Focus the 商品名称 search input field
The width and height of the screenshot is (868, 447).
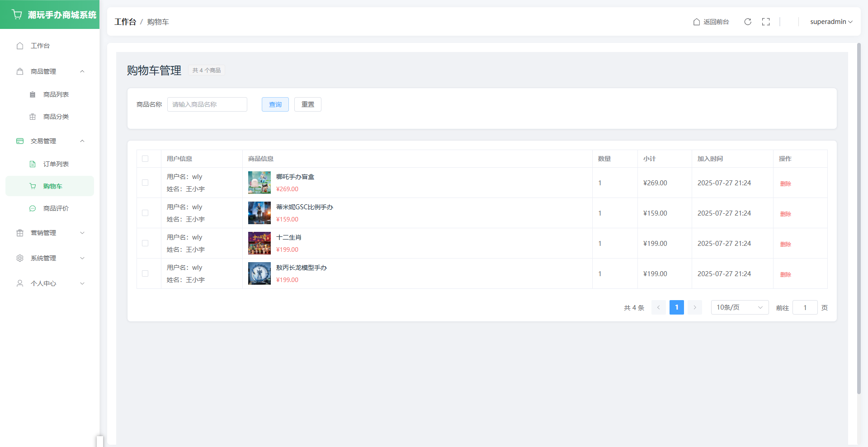[x=207, y=104]
